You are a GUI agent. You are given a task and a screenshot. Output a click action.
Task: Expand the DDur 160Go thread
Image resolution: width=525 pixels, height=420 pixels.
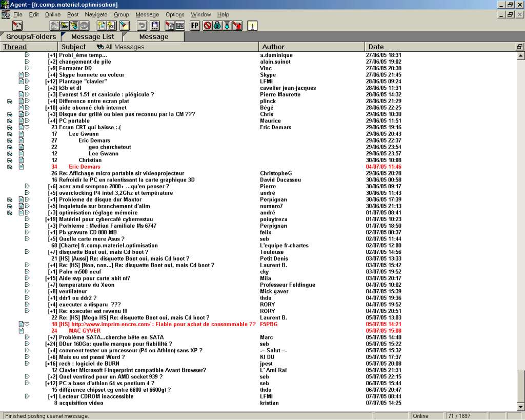click(x=27, y=344)
